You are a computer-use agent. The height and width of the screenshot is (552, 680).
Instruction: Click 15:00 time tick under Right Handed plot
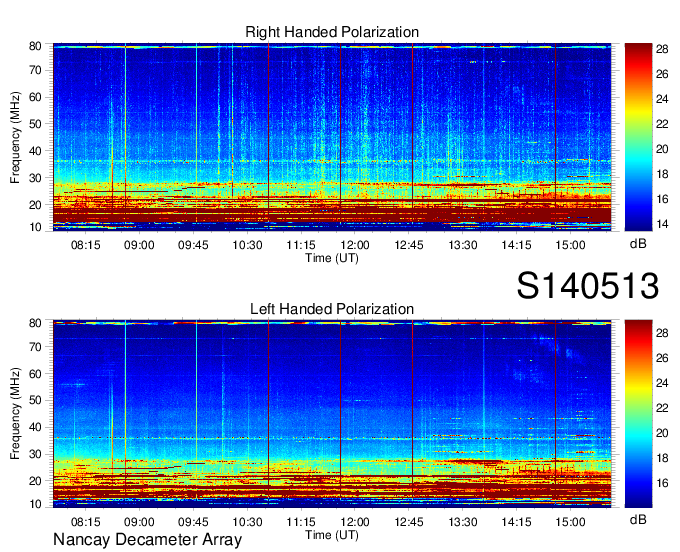(571, 245)
